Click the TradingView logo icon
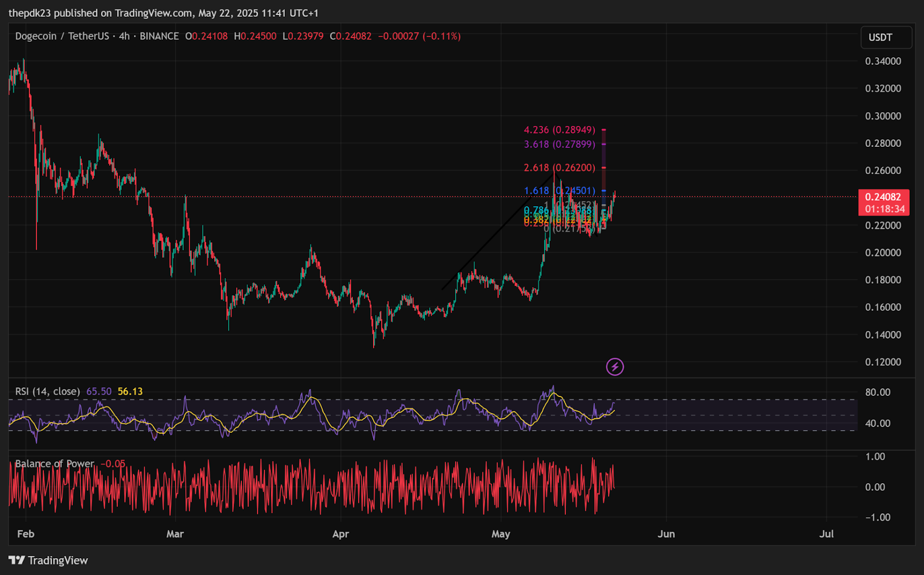Viewport: 924px width, 575px height. (17, 560)
